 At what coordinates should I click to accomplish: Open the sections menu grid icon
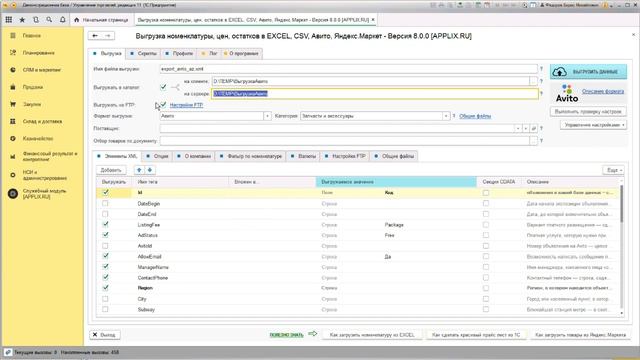[9, 20]
